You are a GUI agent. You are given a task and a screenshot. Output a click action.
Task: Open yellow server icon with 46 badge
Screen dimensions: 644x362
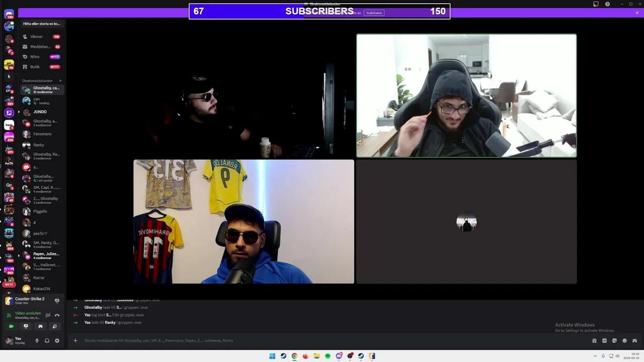pyautogui.click(x=9, y=64)
